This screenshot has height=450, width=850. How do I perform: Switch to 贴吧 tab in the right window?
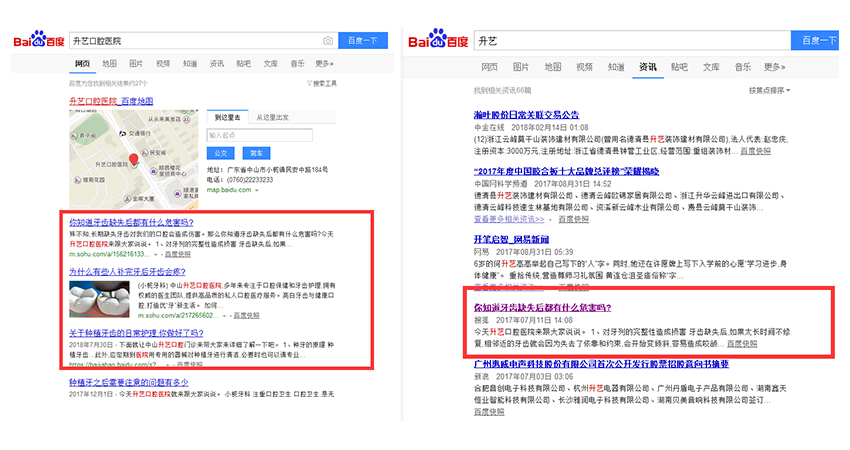679,67
